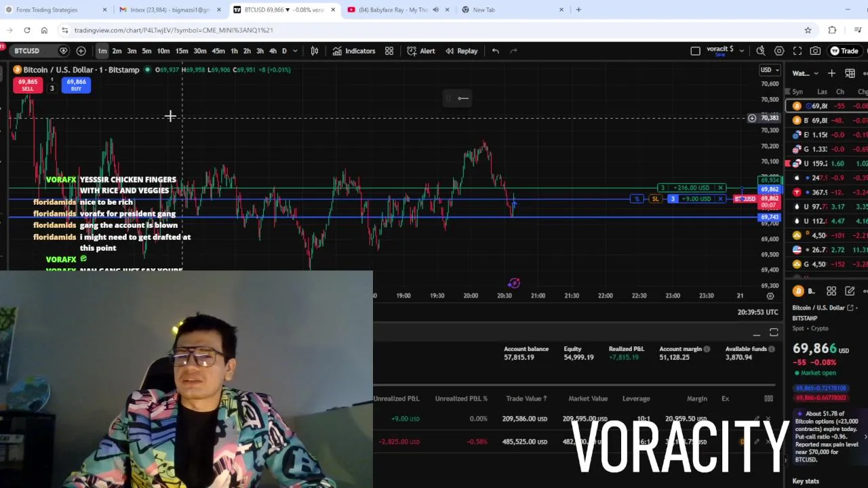Open the voracit layout name menu
The height and width of the screenshot is (488, 868).
click(x=719, y=51)
